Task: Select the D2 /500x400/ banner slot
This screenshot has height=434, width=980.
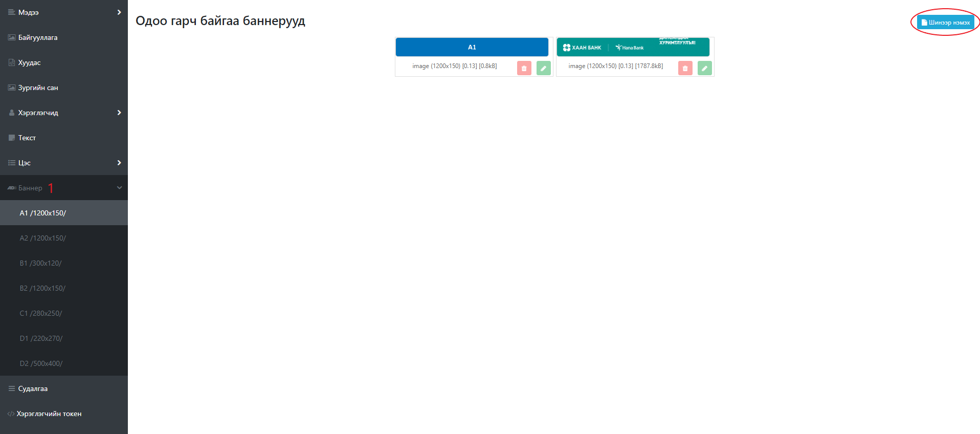Action: pyautogui.click(x=41, y=363)
